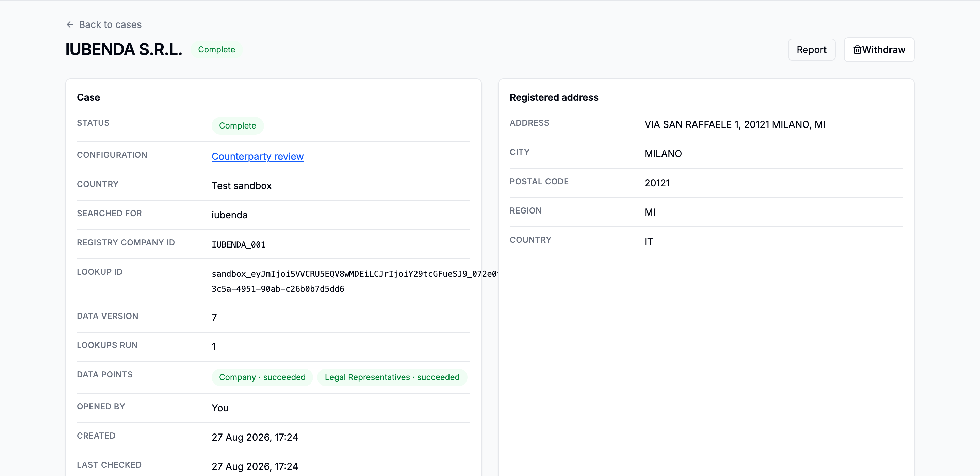Click data version value 7

pyautogui.click(x=214, y=318)
